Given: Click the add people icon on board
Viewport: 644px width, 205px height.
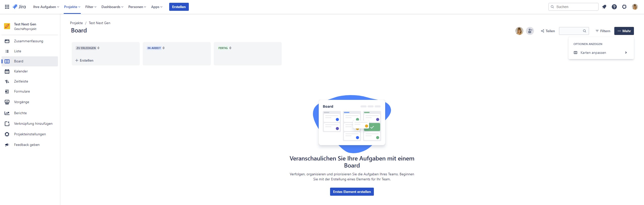Looking at the screenshot, I should point(530,31).
